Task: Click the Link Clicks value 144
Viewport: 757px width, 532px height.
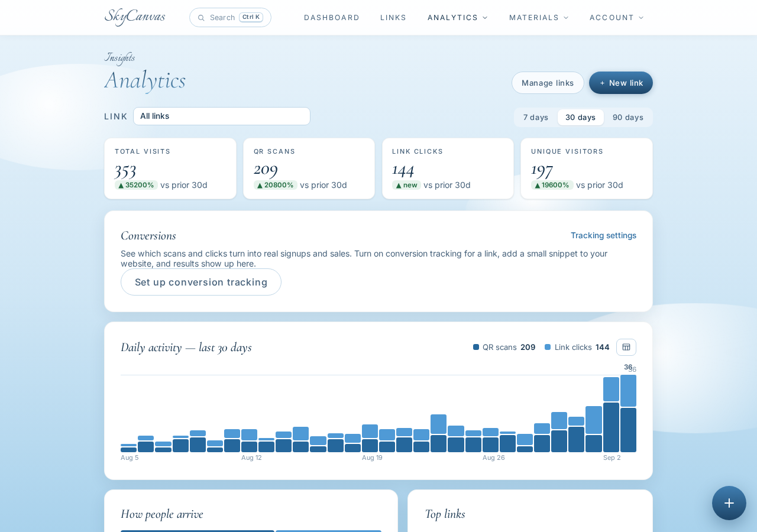Action: click(x=403, y=170)
